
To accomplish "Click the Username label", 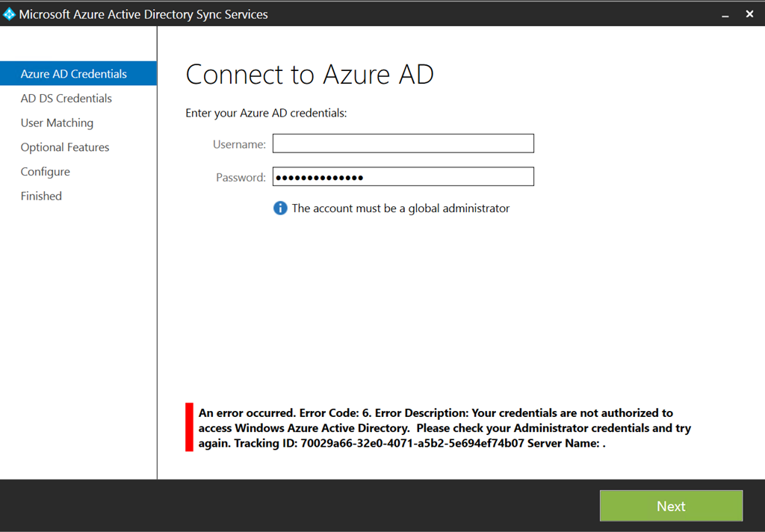I will [x=239, y=144].
